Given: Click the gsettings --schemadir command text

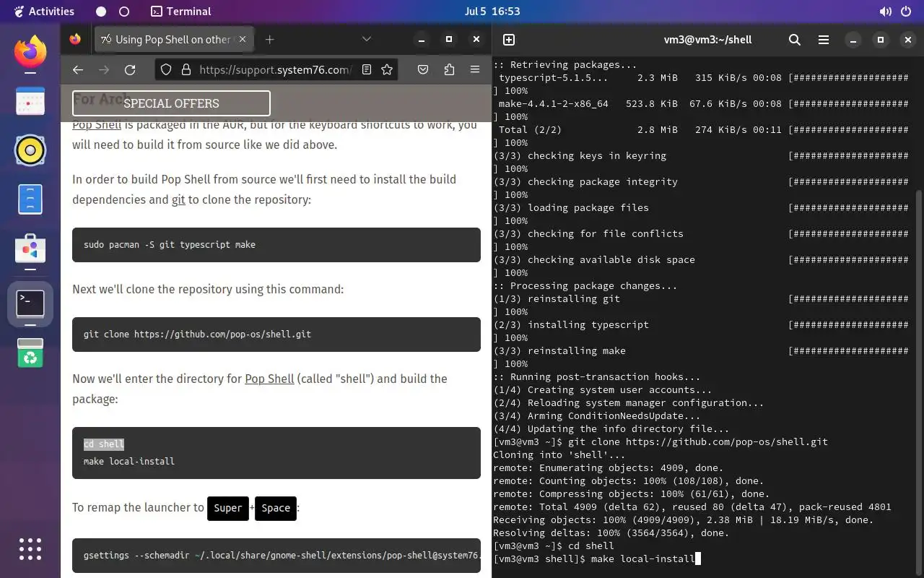Looking at the screenshot, I should (x=282, y=555).
